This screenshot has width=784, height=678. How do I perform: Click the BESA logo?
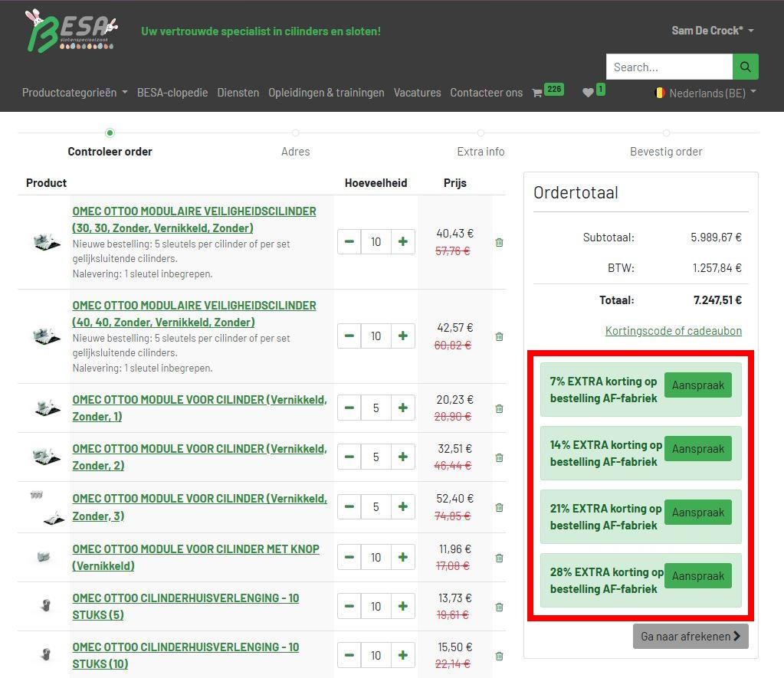(x=71, y=31)
